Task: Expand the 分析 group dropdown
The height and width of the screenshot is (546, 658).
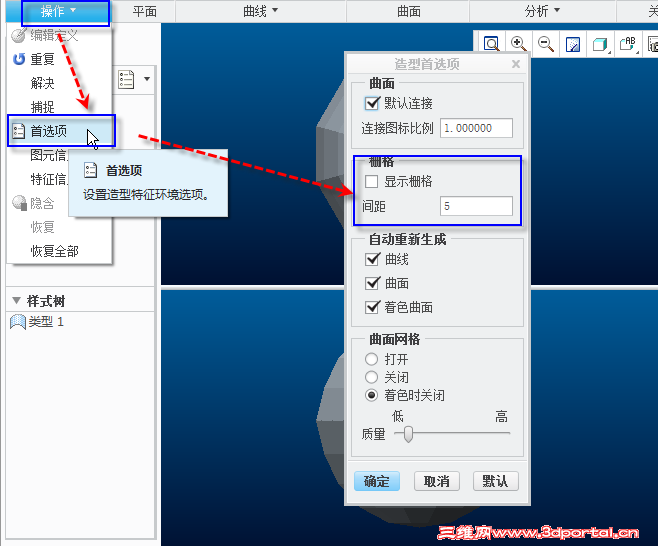Action: (542, 11)
